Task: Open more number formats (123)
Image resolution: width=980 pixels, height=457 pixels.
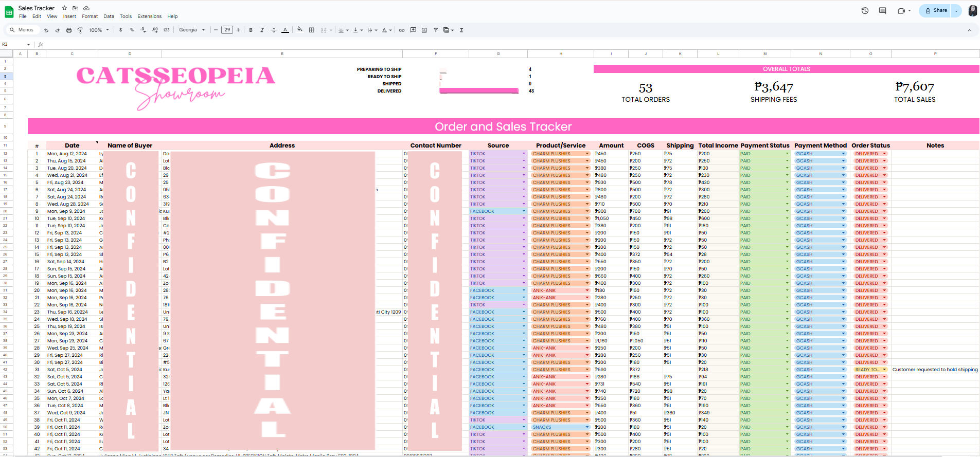Action: pos(166,30)
